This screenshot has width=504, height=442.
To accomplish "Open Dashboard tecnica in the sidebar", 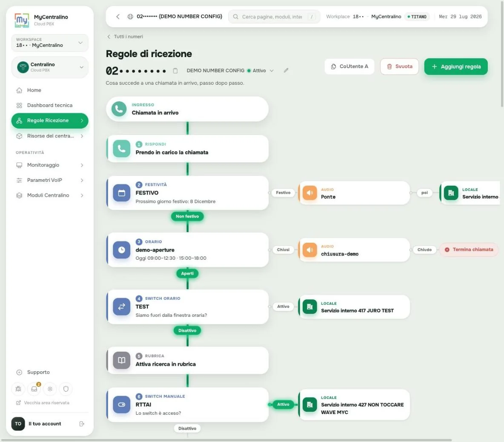I will point(50,106).
